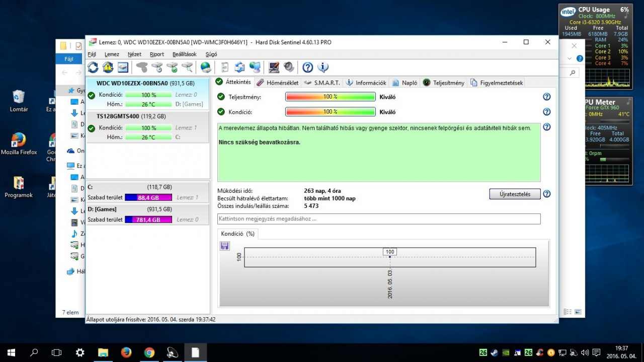The image size is (644, 362).
Task: Click the refresh disk status toolbar icon
Action: tap(93, 67)
